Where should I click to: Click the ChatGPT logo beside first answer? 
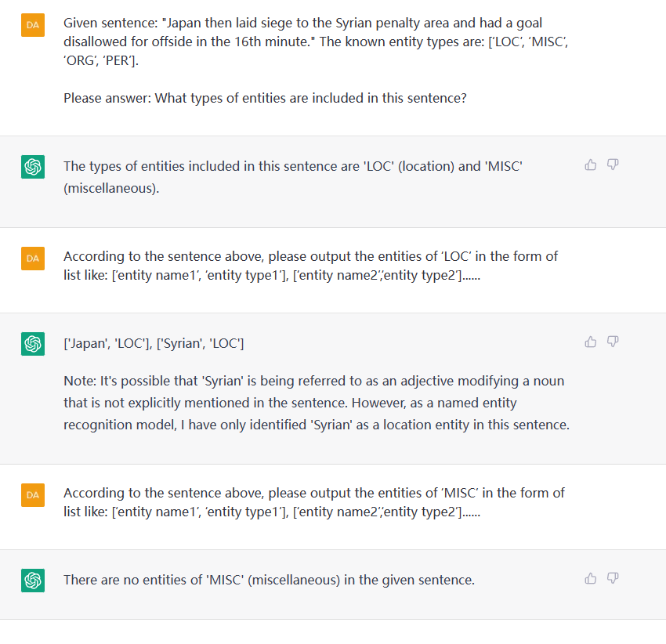click(33, 167)
